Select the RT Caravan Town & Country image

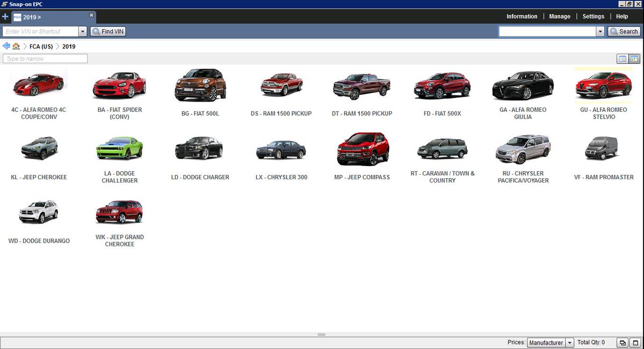[442, 149]
